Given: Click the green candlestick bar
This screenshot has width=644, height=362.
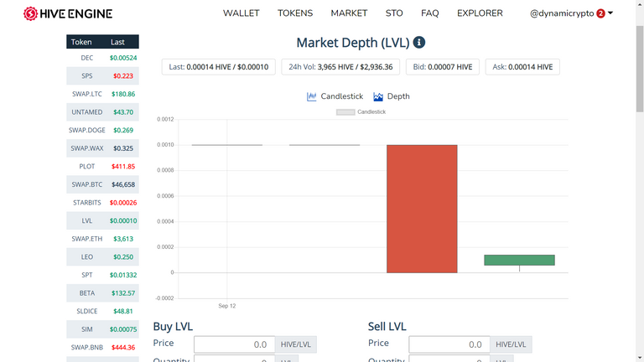Looking at the screenshot, I should coord(519,261).
